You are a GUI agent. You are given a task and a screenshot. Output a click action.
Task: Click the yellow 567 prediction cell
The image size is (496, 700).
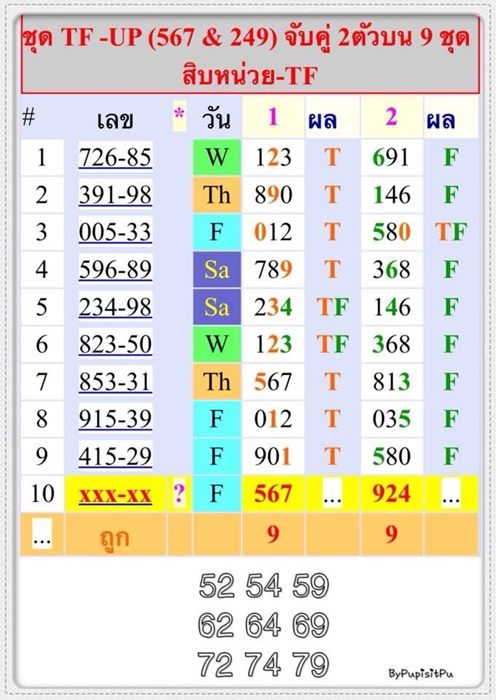click(273, 493)
